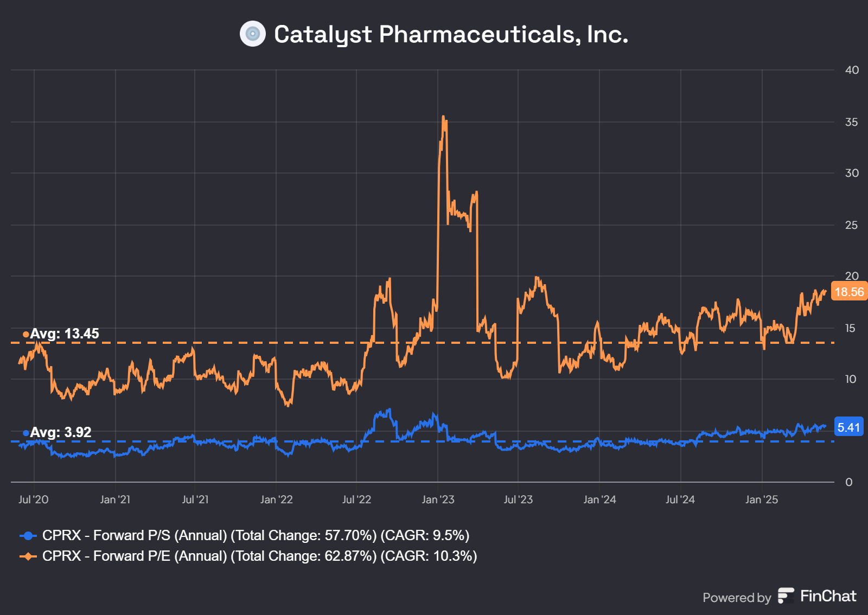Image resolution: width=868 pixels, height=615 pixels.
Task: Click the Catalyst Pharmaceuticals, Inc. title
Action: [x=451, y=34]
